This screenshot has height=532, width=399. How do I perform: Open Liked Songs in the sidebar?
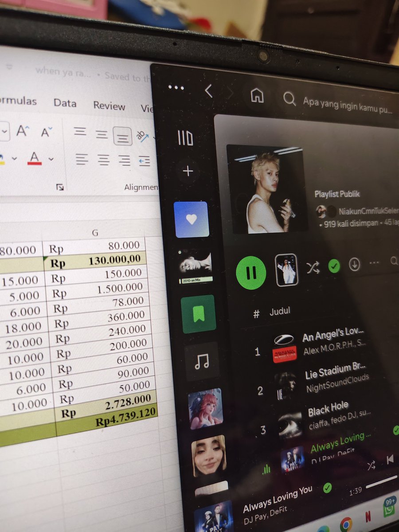click(x=191, y=219)
